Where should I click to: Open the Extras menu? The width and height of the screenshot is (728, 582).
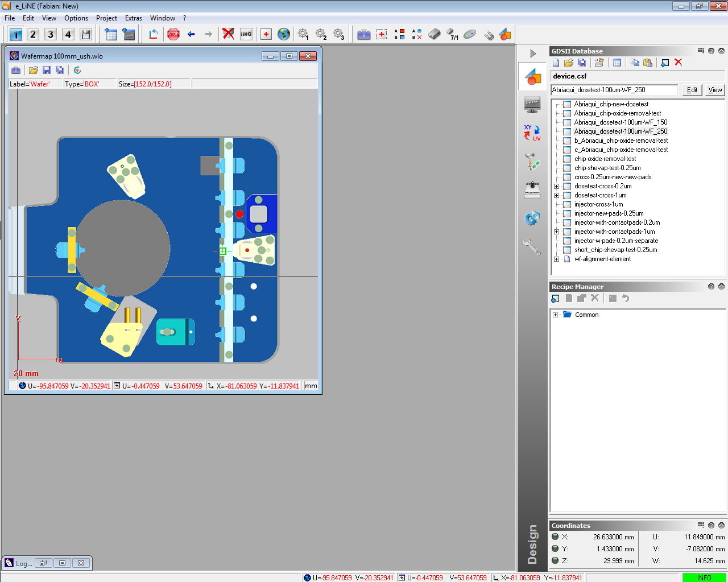(134, 18)
